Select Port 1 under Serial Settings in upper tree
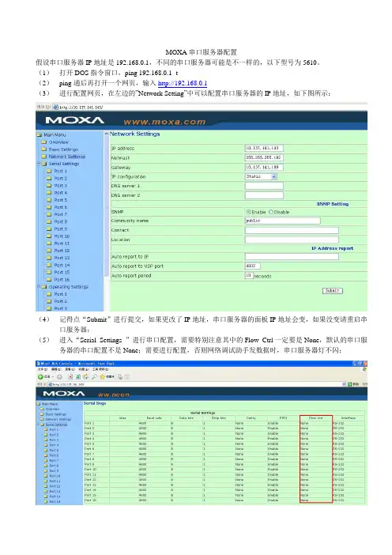The width and height of the screenshot is (392, 555). coord(60,171)
